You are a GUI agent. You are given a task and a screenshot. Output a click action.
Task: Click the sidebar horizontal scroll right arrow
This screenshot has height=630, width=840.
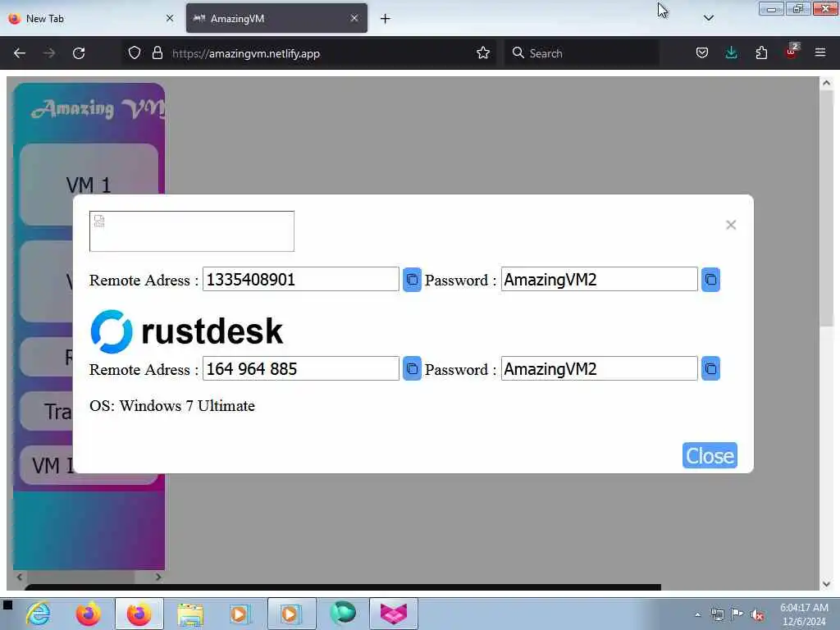(158, 577)
